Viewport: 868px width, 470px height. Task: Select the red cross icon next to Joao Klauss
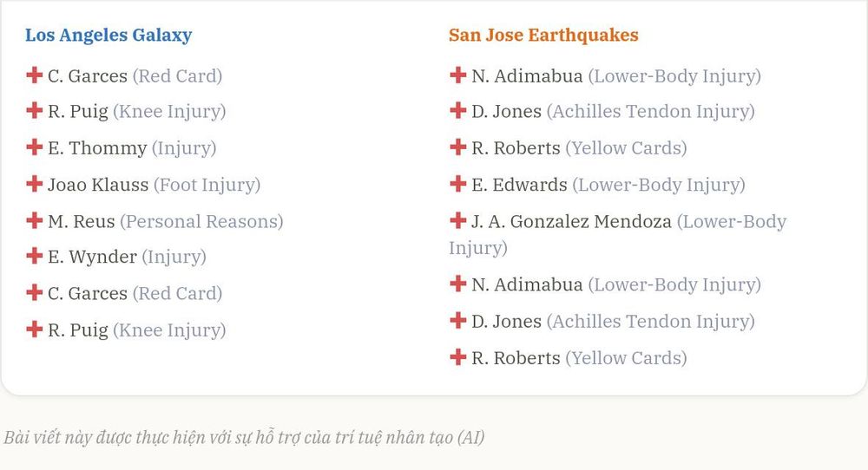[35, 184]
